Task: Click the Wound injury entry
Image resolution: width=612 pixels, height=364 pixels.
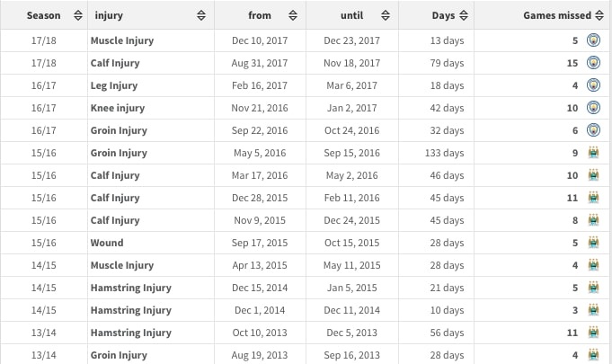Action: tap(107, 243)
